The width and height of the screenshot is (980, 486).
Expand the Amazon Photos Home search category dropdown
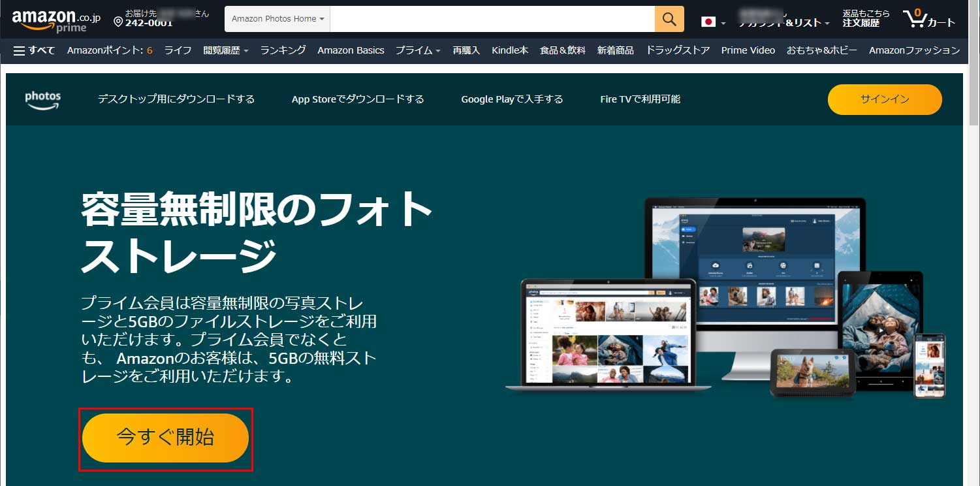click(277, 19)
